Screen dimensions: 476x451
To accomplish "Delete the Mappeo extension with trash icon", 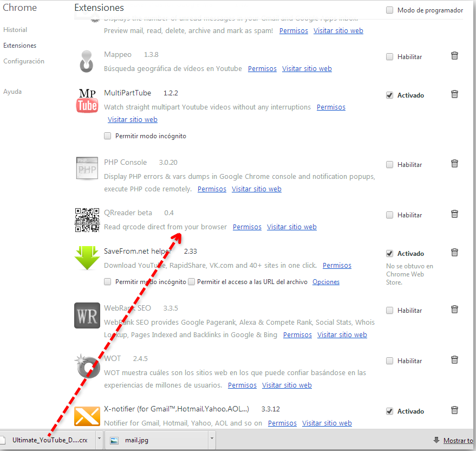I will tap(454, 56).
